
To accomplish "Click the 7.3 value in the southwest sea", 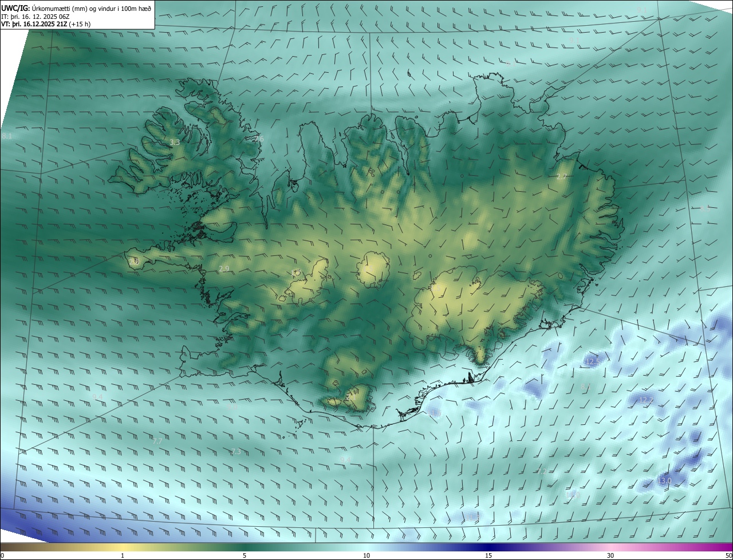I will pyautogui.click(x=236, y=452).
